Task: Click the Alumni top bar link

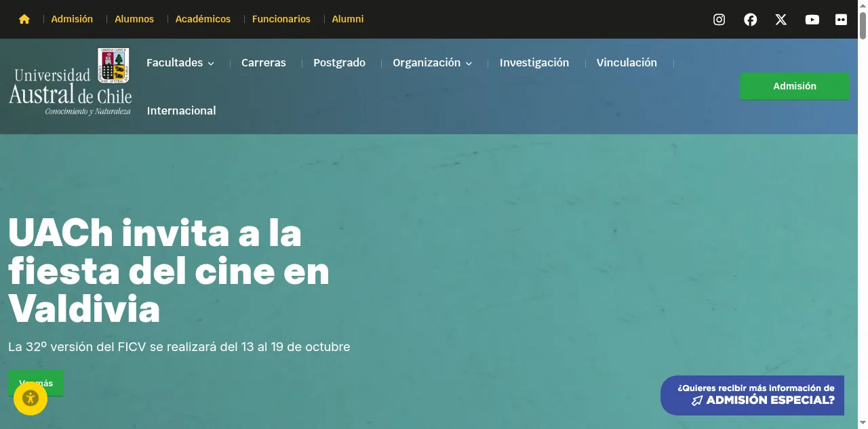Action: point(348,19)
